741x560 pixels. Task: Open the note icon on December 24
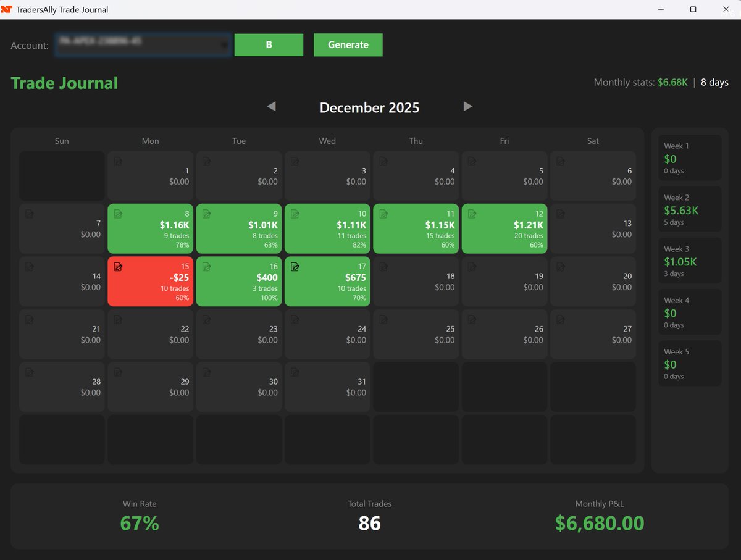[295, 320]
